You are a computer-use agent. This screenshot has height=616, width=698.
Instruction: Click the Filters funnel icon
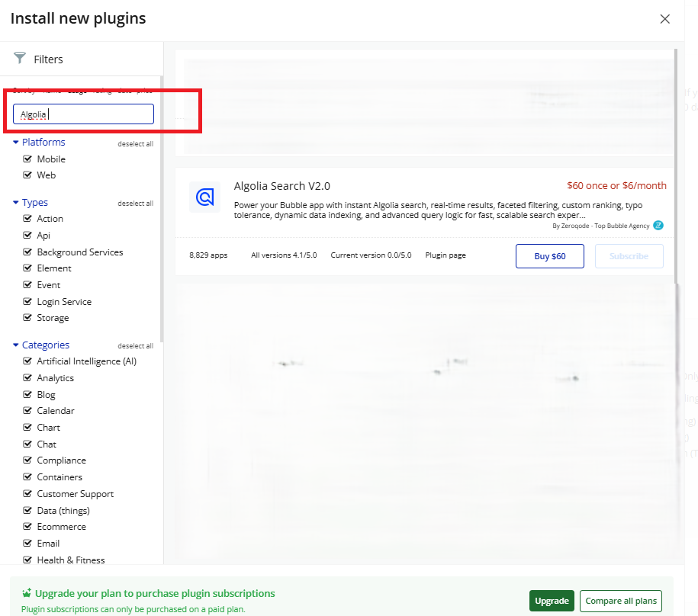[20, 59]
